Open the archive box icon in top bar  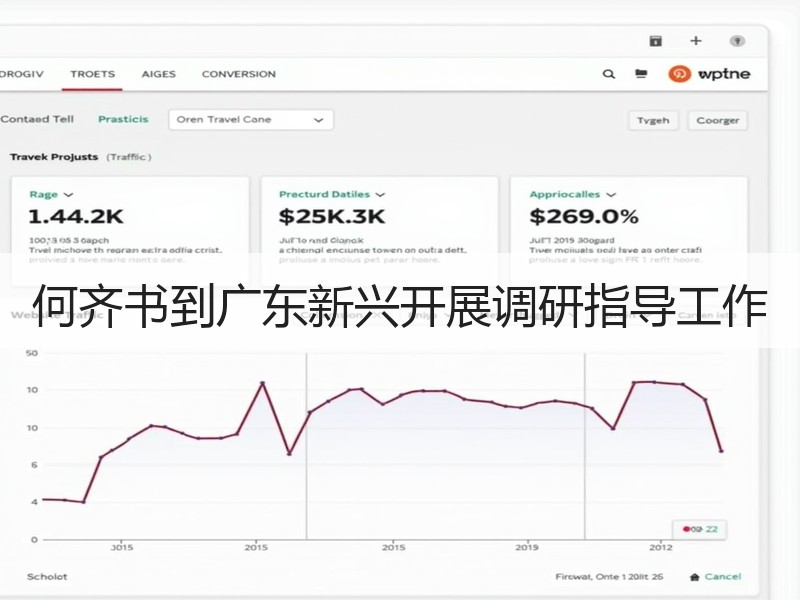click(x=656, y=41)
